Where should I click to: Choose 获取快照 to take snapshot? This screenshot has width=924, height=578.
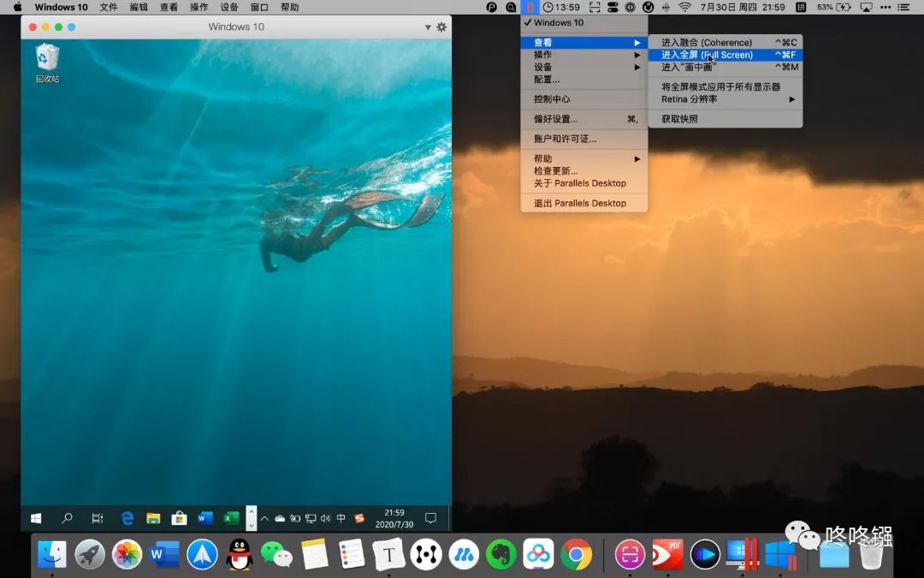[x=726, y=118]
